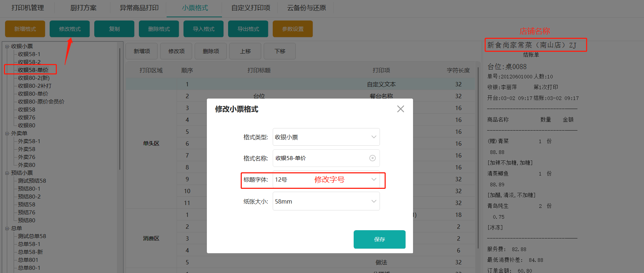Select 收银80-2(新) format
This screenshot has width=644, height=273.
34,78
